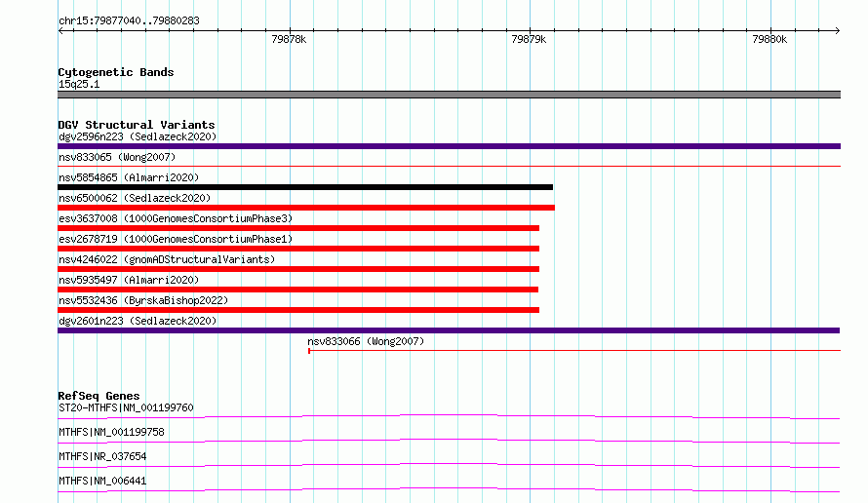Viewport: 868px width, 503px height.
Task: Open the ST20-MTHFS|NM_001199760 gene label
Action: pyautogui.click(x=126, y=407)
